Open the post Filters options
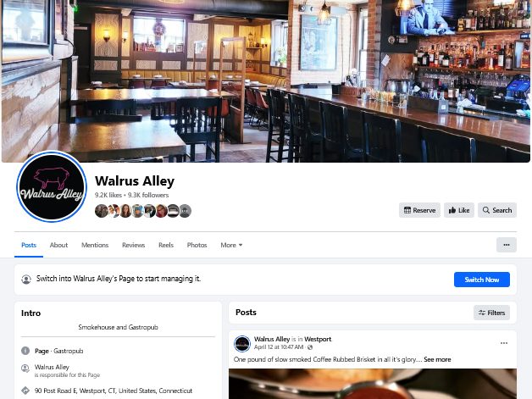The height and width of the screenshot is (399, 532). pos(491,313)
